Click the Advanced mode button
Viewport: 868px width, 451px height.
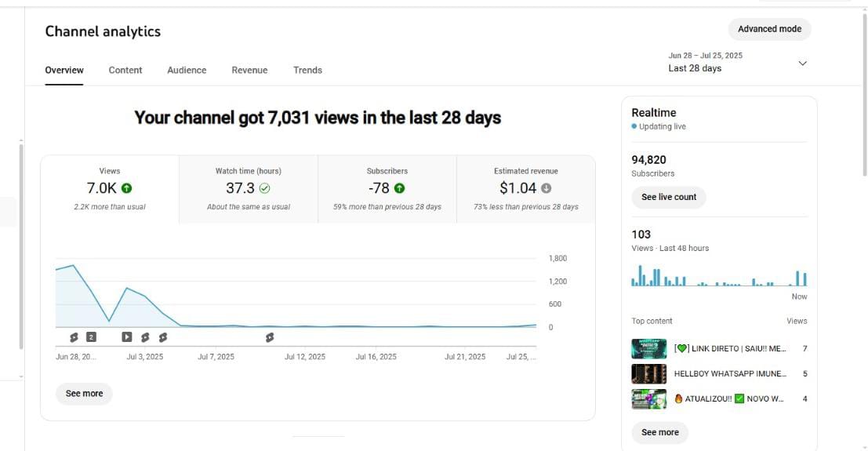[769, 29]
